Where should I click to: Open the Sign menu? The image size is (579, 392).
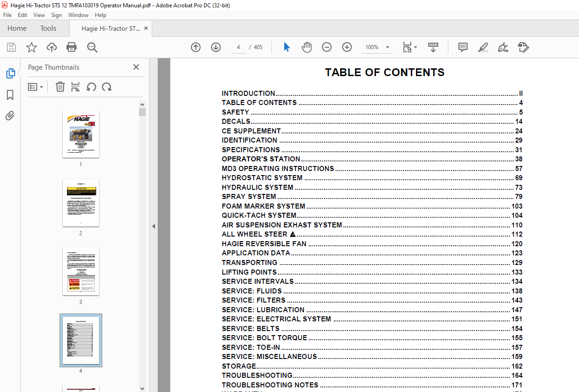pos(56,15)
